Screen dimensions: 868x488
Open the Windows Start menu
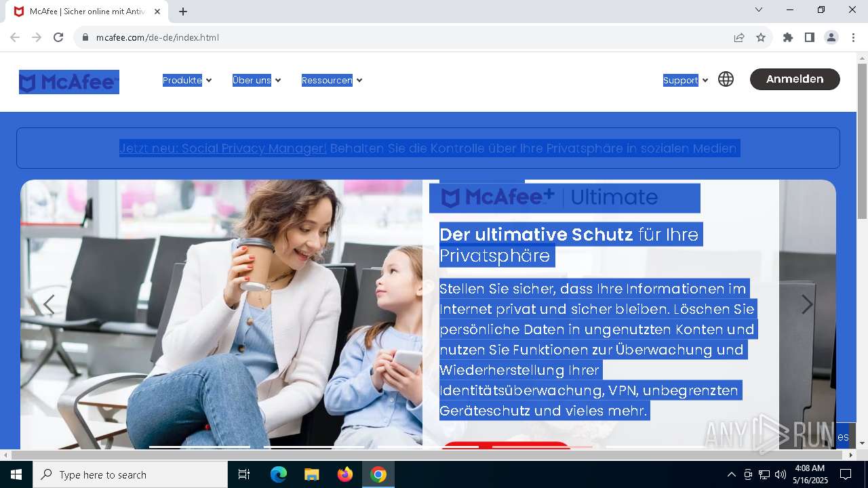pyautogui.click(x=16, y=474)
